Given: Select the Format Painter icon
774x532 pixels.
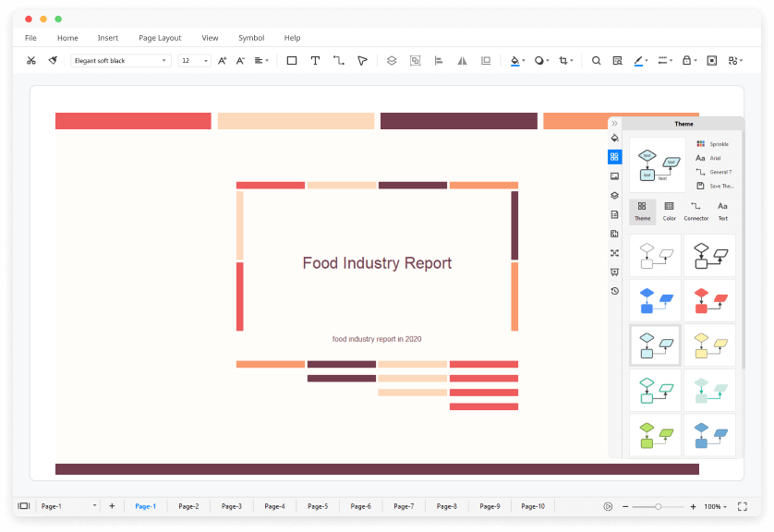Looking at the screenshot, I should (53, 61).
